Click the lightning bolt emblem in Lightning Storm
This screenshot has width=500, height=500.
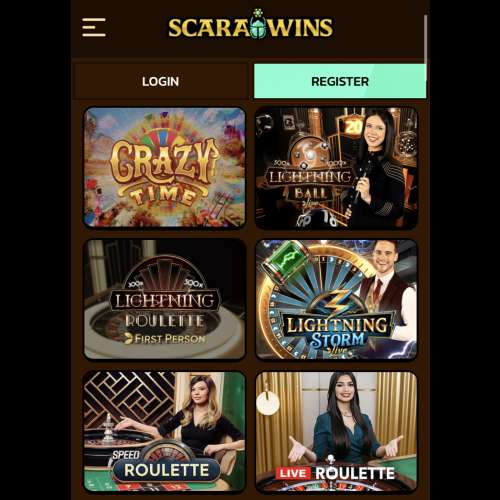click(337, 302)
